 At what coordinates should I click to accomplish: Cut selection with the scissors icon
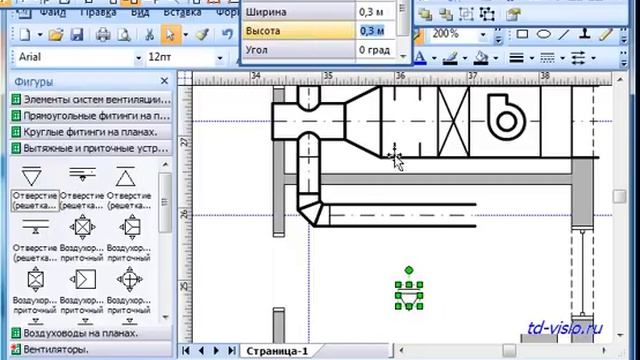(150, 35)
